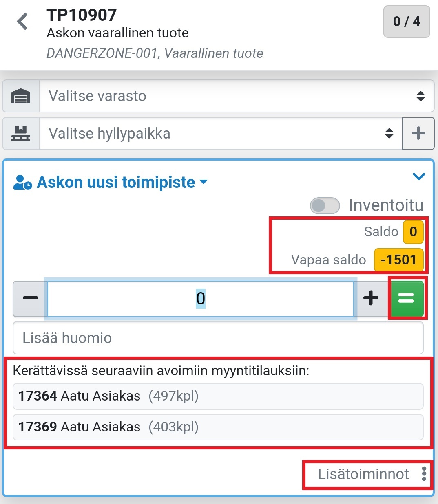
Task: Go back with the left arrow icon
Action: [22, 22]
